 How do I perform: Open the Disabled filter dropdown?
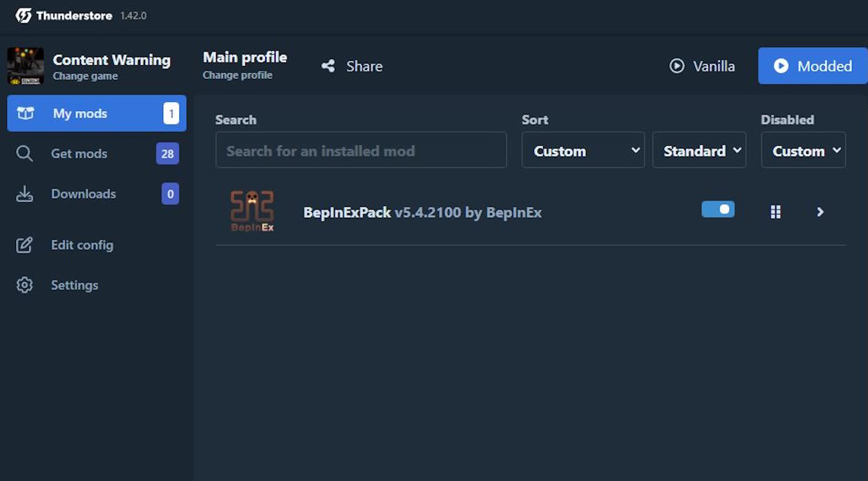coord(803,150)
